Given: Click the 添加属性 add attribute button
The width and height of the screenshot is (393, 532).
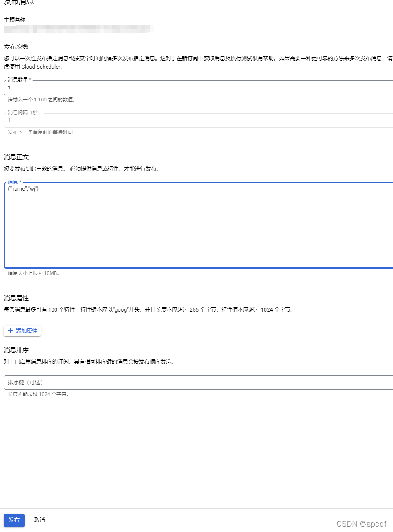Looking at the screenshot, I should click(22, 331).
